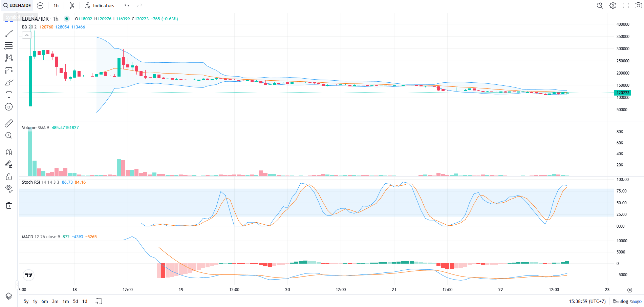Collapse the chart pane using the chevron
This screenshot has height=307, width=644.
tap(26, 35)
